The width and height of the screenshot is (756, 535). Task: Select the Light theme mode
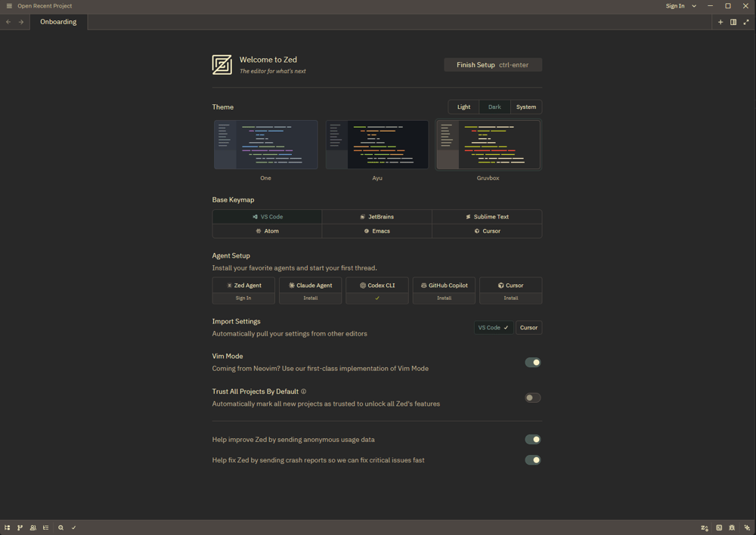pyautogui.click(x=463, y=107)
